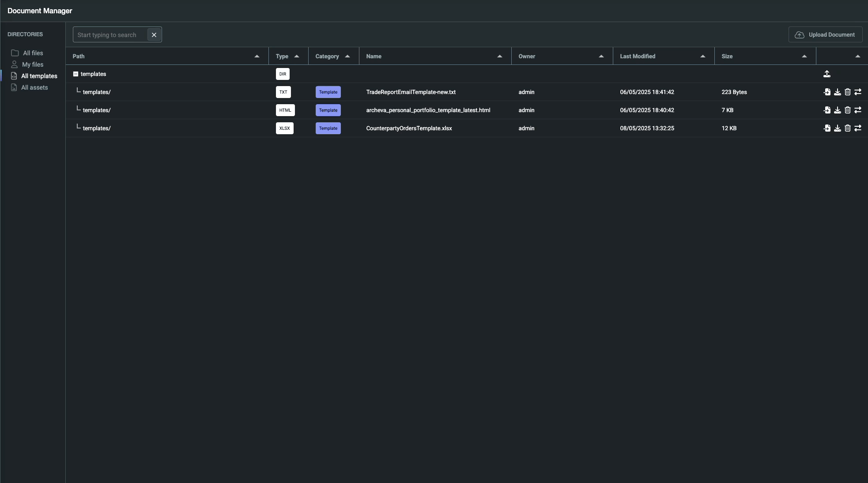Click trash icon for TradeReportEmailTemplate-new.txt
This screenshot has width=868, height=483.
point(847,92)
